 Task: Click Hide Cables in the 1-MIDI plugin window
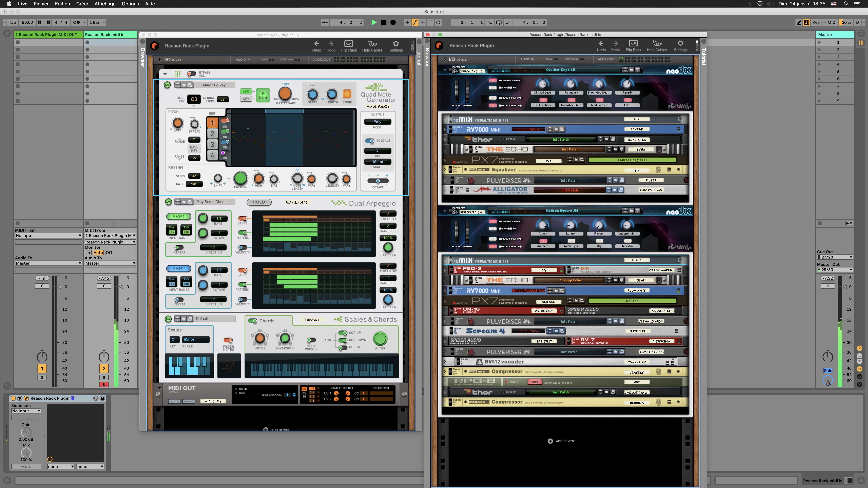click(x=372, y=46)
